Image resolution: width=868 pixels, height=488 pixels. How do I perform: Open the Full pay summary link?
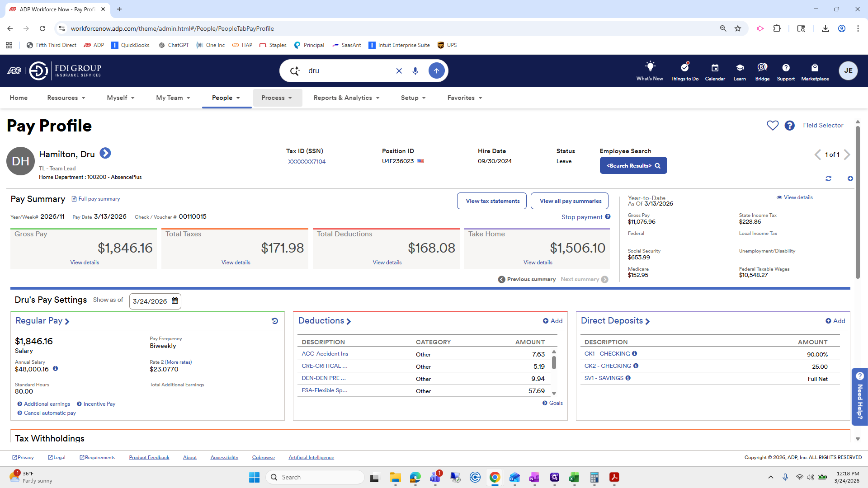[99, 199]
